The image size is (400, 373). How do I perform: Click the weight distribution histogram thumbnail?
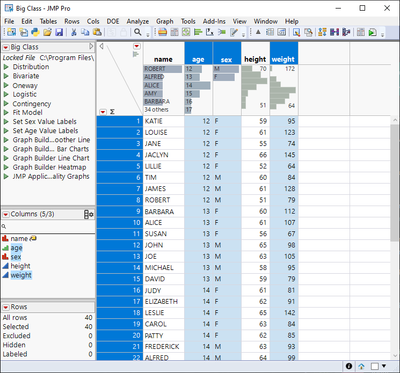pos(283,87)
